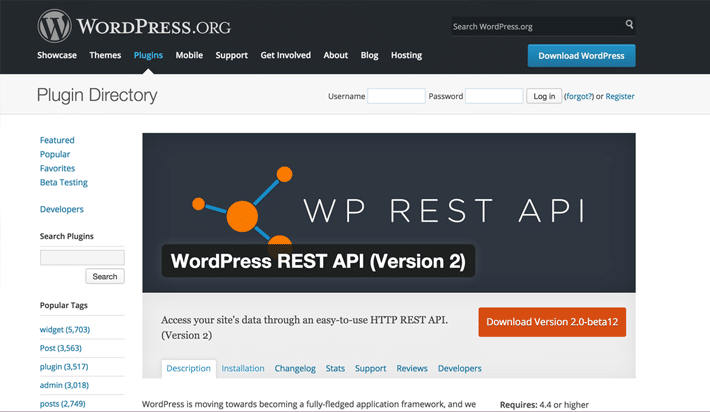Open the Beta Testing link

[63, 182]
